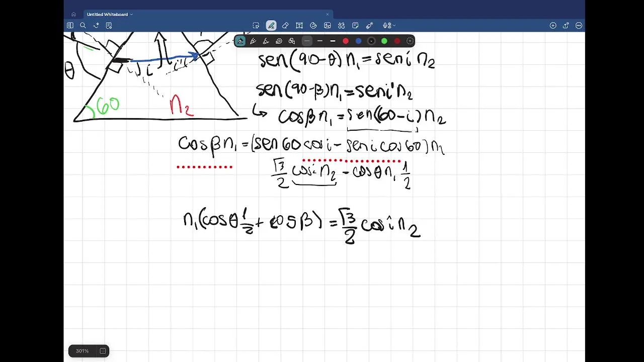Select the thinnest stroke width

(307, 41)
